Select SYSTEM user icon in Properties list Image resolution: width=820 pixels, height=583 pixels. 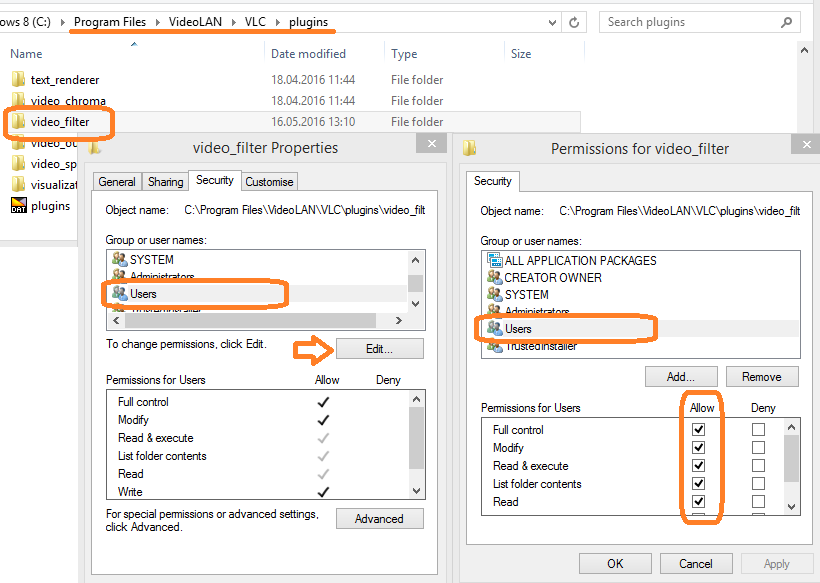(119, 260)
